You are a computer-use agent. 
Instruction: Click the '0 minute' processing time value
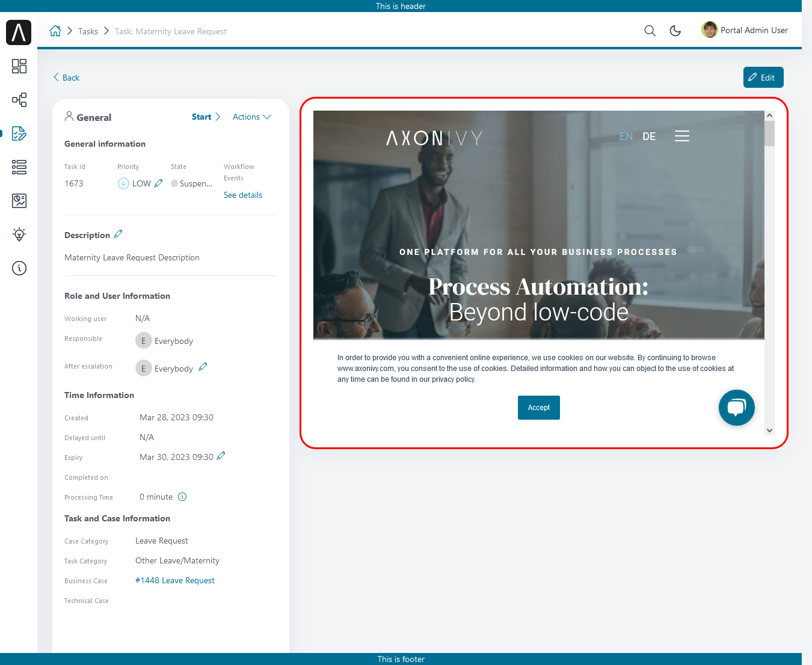(156, 497)
